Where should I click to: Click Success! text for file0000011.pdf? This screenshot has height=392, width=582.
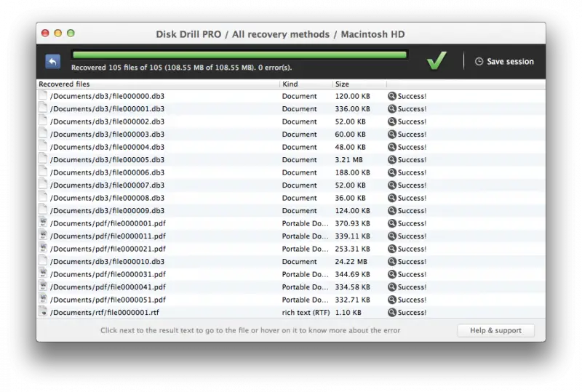coord(412,236)
